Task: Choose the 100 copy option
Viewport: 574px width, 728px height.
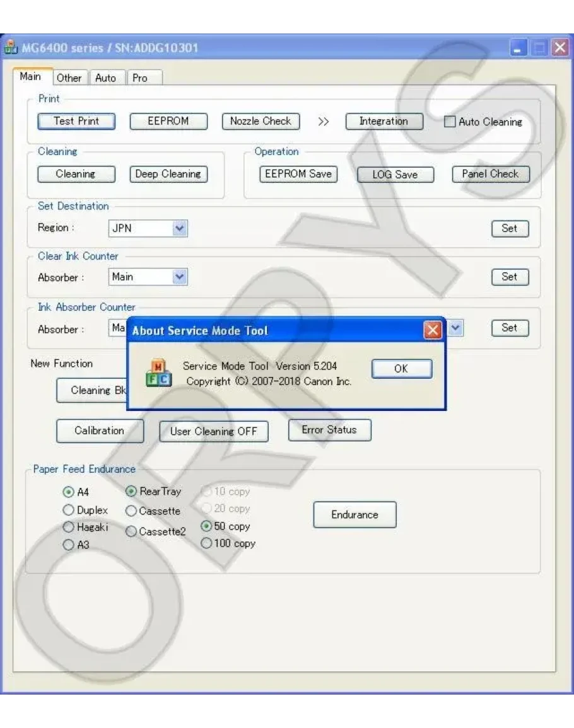Action: click(x=206, y=543)
